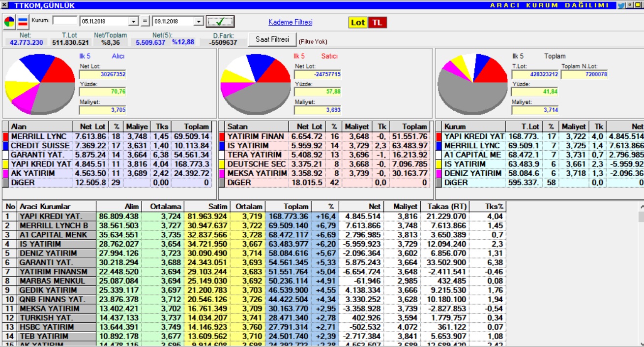Select the Toplam N.Lot field 7200078
Screen dimensions: 644x347
[585, 75]
